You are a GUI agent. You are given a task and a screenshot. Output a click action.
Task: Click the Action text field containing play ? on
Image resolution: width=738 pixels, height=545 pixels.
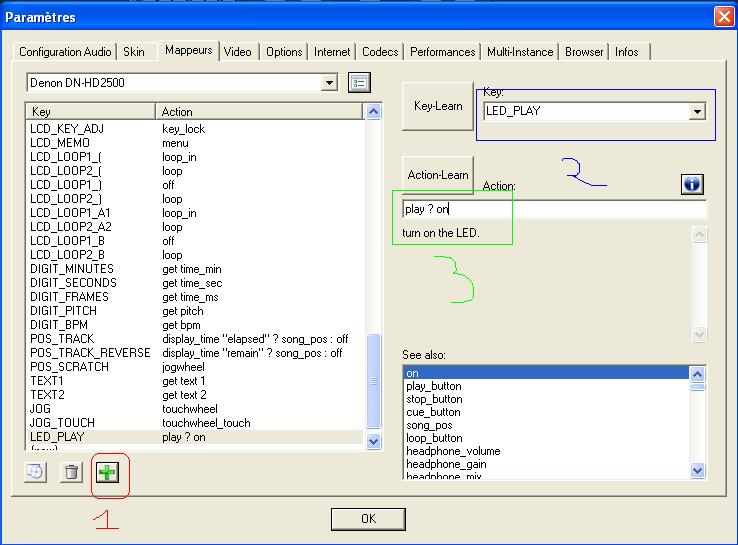tap(553, 209)
